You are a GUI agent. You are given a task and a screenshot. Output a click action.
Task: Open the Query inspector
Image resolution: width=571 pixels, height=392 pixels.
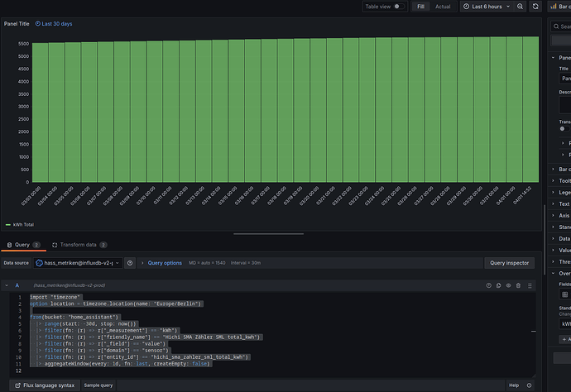(x=509, y=263)
